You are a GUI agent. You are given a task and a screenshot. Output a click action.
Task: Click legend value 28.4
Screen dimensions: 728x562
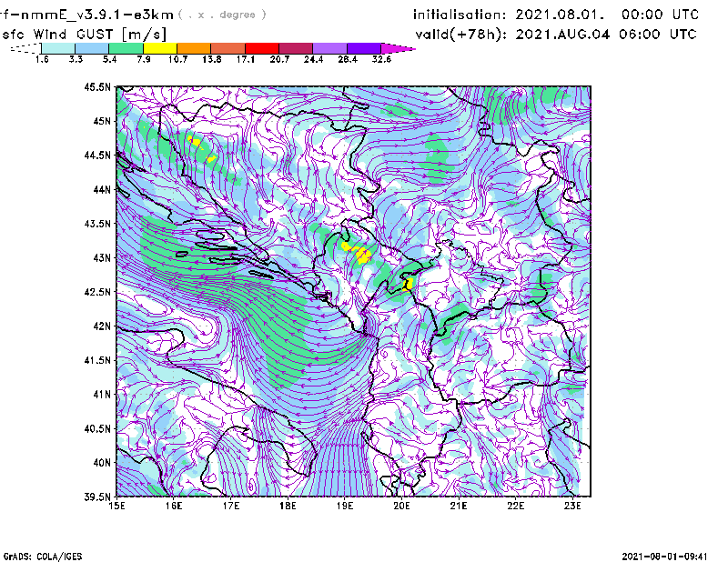tap(348, 59)
